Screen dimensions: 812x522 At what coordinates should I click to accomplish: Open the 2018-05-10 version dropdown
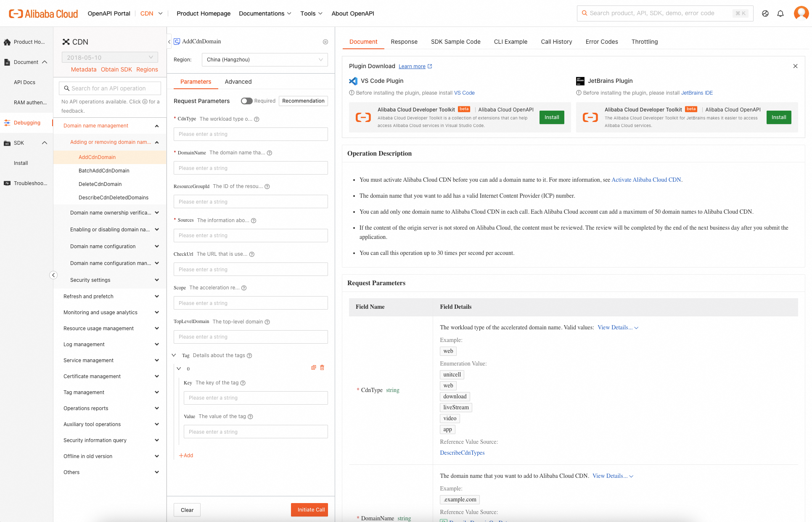[x=110, y=57]
